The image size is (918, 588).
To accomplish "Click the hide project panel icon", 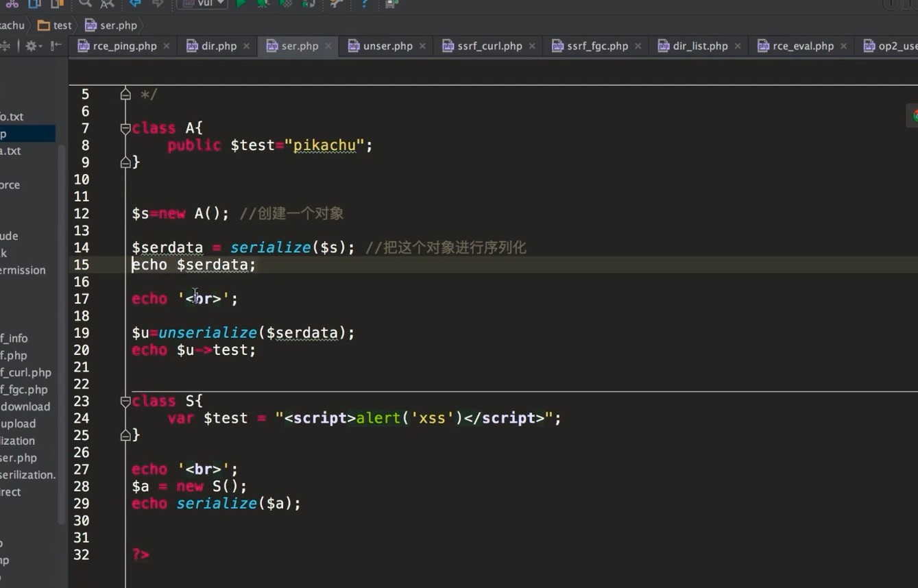I will tap(56, 46).
